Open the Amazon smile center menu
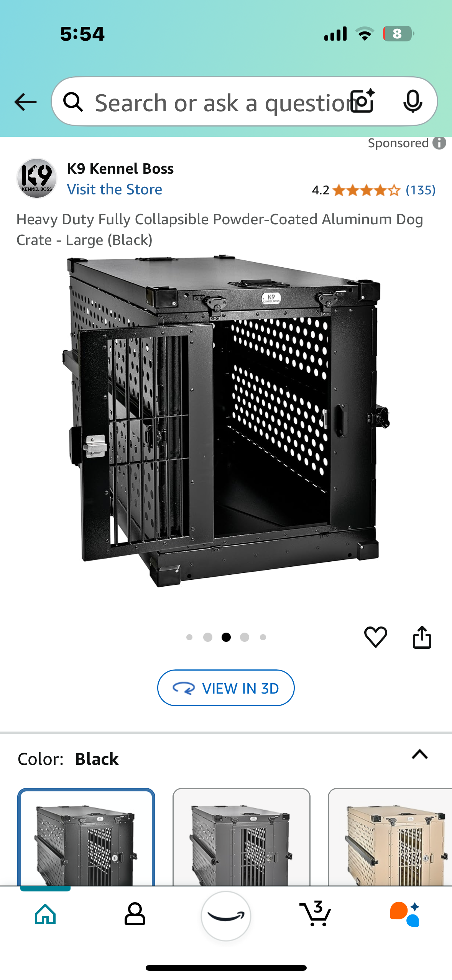 (226, 916)
